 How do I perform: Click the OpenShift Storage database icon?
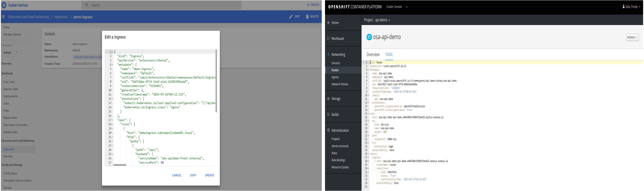pos(328,99)
